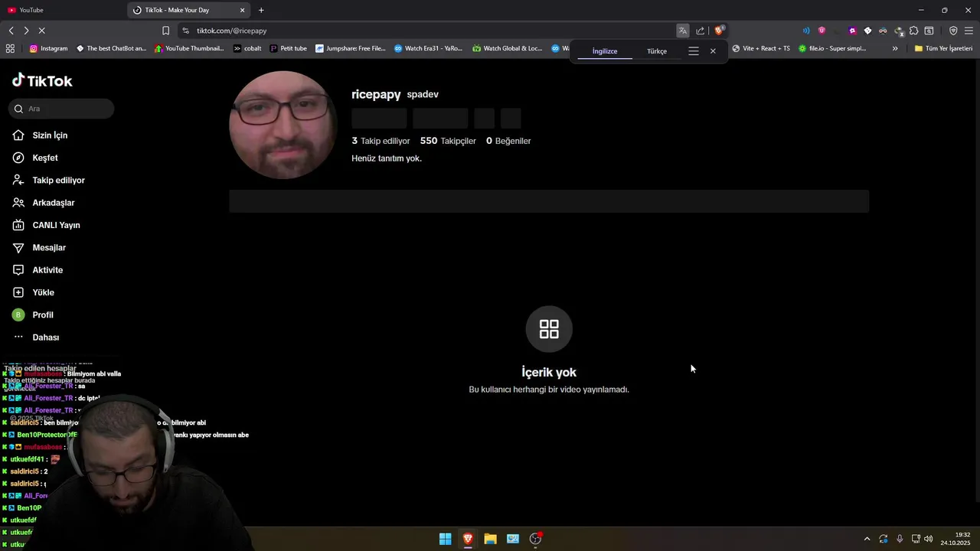Go forward in browser history
Screen dimensions: 980x551
(26, 31)
